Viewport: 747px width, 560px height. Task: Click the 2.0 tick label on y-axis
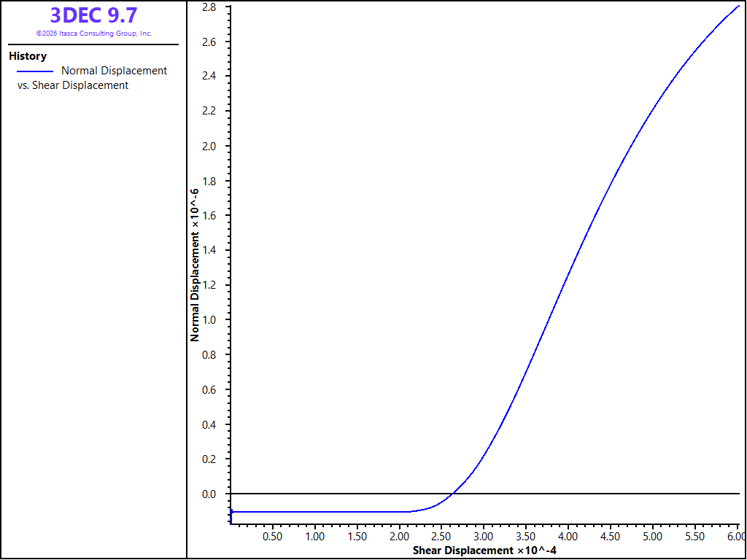coord(211,146)
